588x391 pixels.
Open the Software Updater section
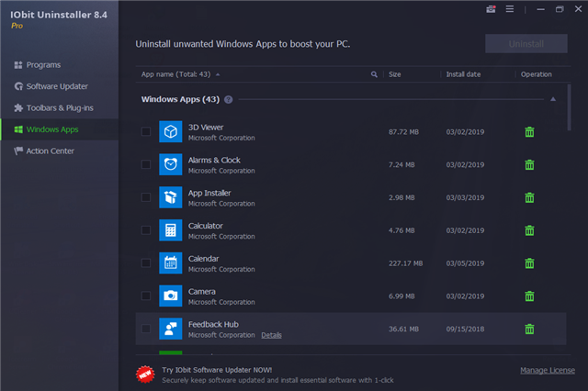56,86
